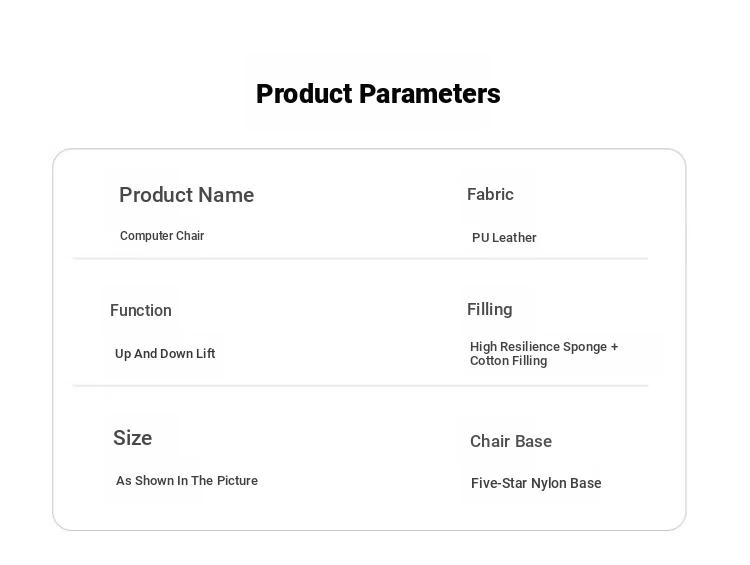Image resolution: width=750 pixels, height=565 pixels.
Task: Click the Cotton Filling line
Action: point(508,361)
